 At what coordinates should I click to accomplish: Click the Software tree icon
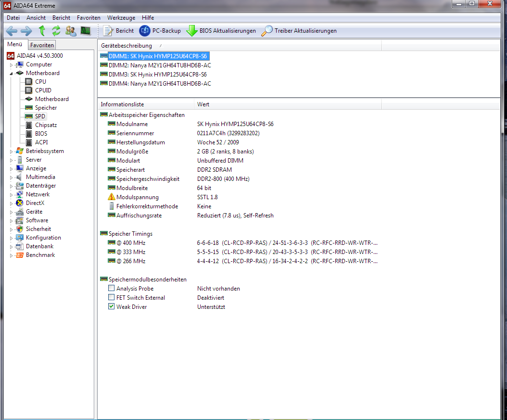20,220
